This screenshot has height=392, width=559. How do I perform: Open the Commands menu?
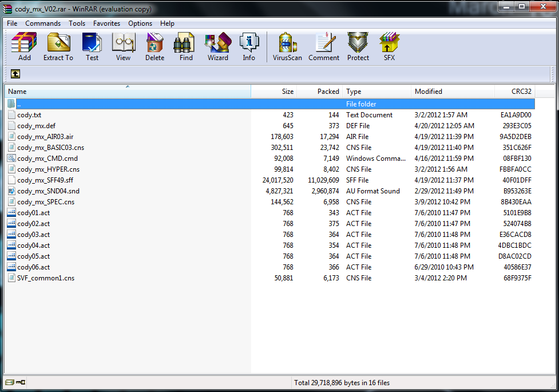coord(43,23)
